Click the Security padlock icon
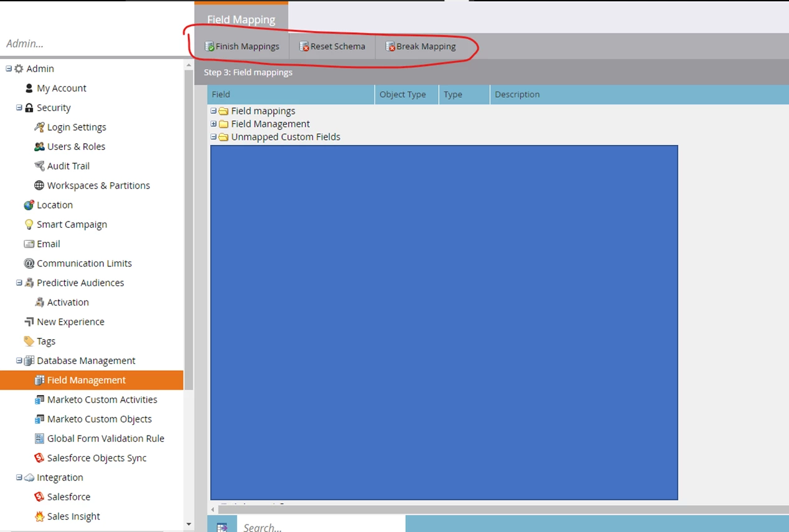Viewport: 789px width, 532px height. point(29,108)
